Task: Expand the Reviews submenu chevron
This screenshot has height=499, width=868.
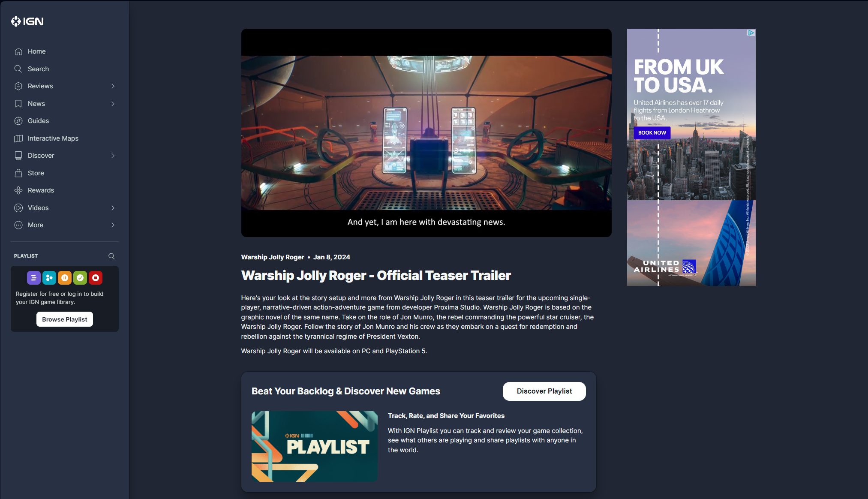Action: 113,86
